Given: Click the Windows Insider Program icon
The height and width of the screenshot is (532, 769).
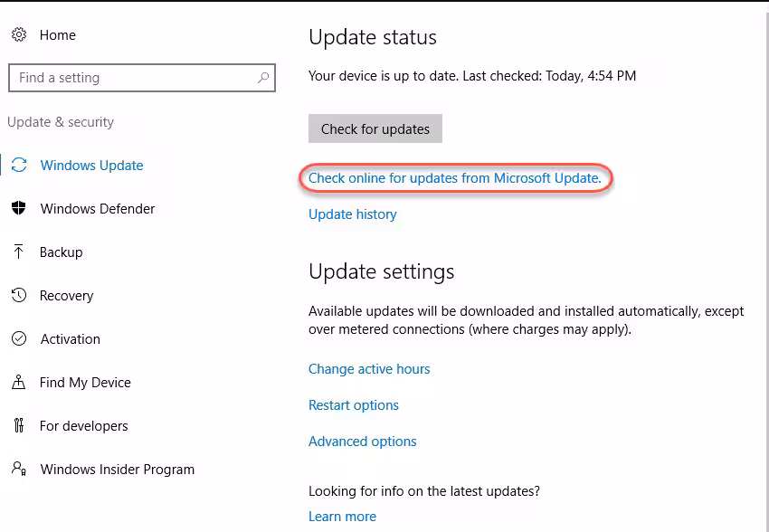Looking at the screenshot, I should point(19,470).
